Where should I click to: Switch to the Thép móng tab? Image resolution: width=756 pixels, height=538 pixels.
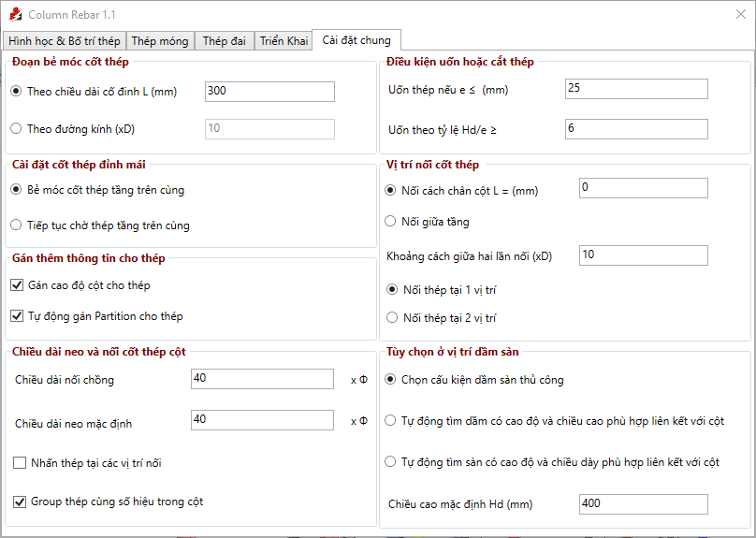[160, 41]
